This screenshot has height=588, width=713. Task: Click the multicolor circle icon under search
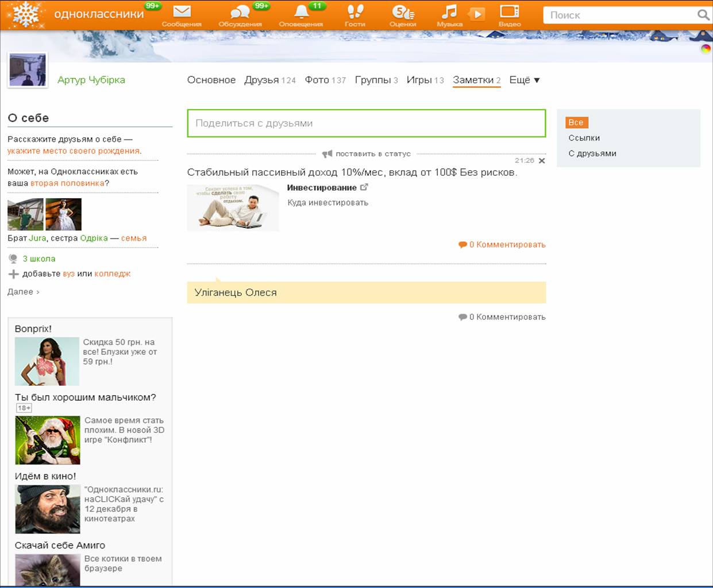[x=706, y=49]
